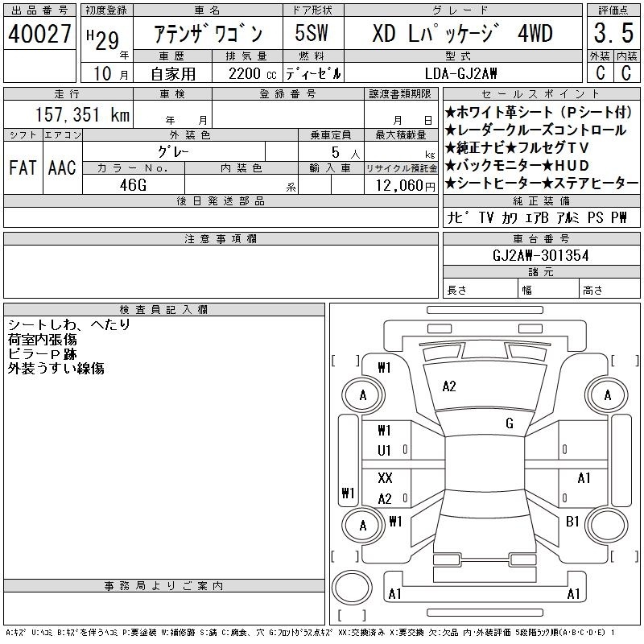Select the U1 dent mark on the door
Viewport: 644px width, 644px height.
[x=385, y=451]
